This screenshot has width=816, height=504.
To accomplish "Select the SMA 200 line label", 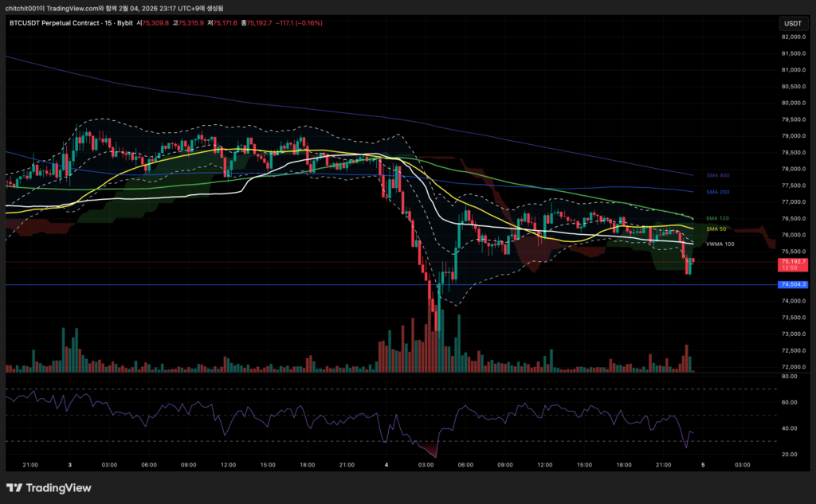I will point(717,192).
